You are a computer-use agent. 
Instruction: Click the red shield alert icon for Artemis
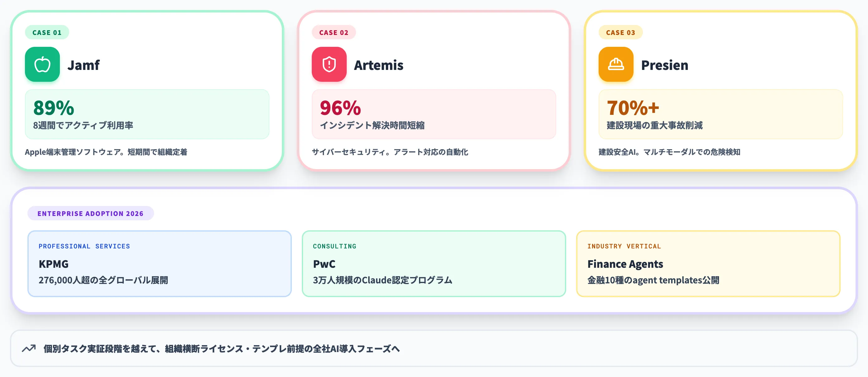point(329,64)
